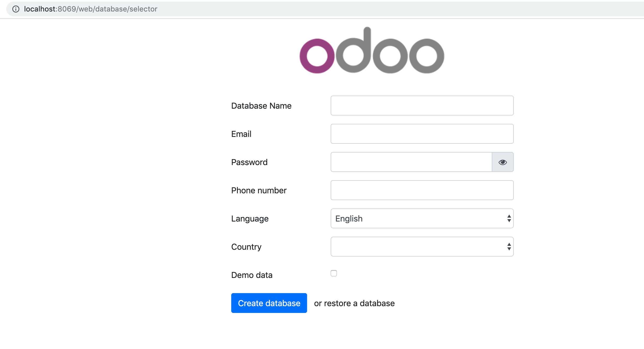Click the Database Name label
The height and width of the screenshot is (349, 644).
tap(261, 106)
